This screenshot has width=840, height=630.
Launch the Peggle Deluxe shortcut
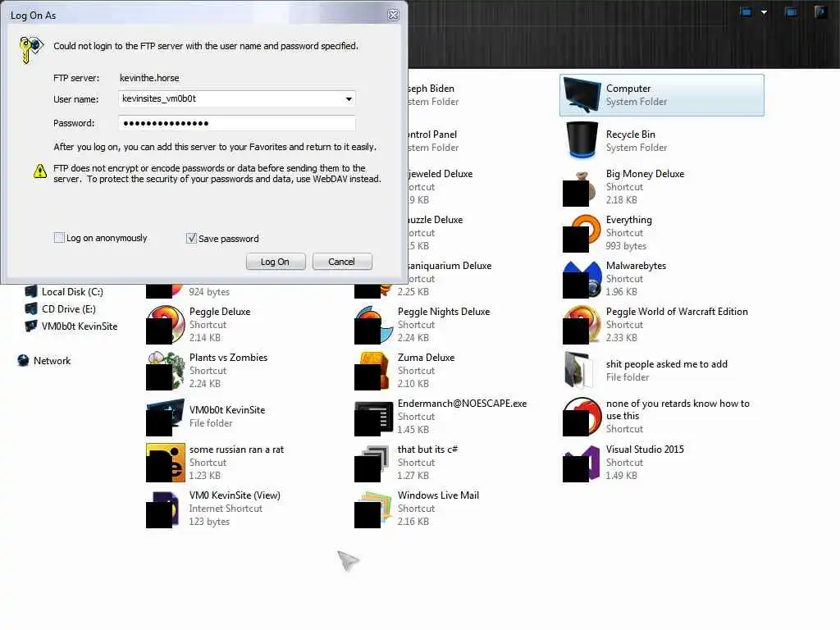coord(165,325)
